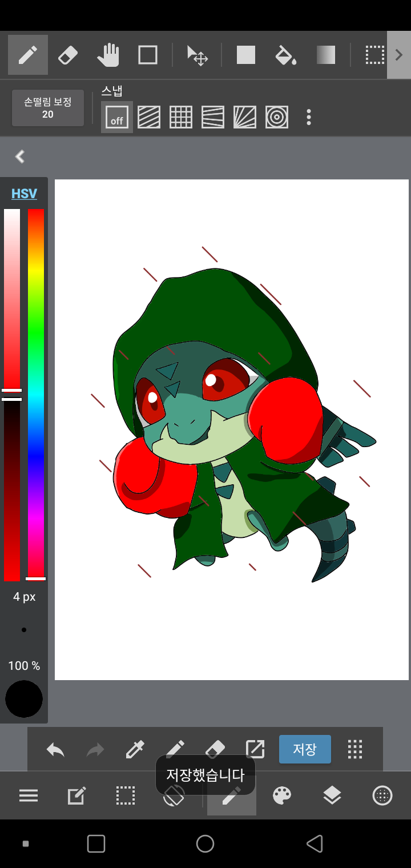The height and width of the screenshot is (868, 411).
Task: Open the Layers panel
Action: pos(332,795)
